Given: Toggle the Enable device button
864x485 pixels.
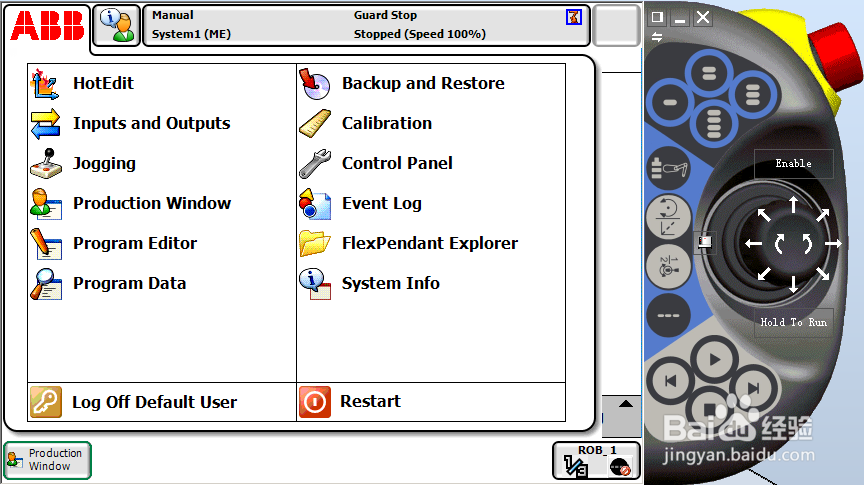Looking at the screenshot, I should (x=793, y=163).
